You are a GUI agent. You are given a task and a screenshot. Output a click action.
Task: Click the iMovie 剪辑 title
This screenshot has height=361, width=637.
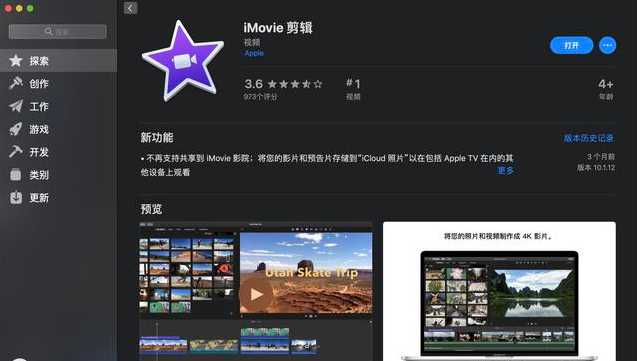tap(278, 28)
